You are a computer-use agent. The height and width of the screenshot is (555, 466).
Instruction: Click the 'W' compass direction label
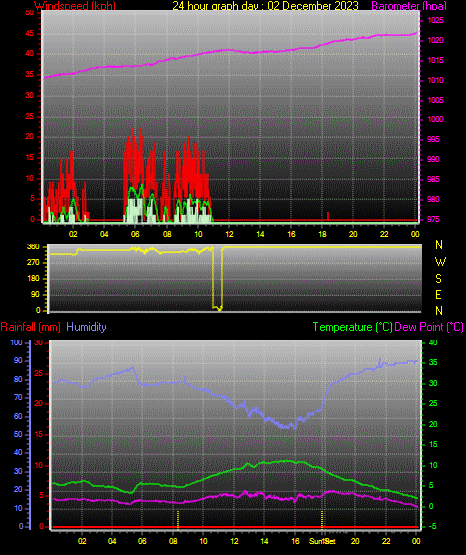pos(440,262)
